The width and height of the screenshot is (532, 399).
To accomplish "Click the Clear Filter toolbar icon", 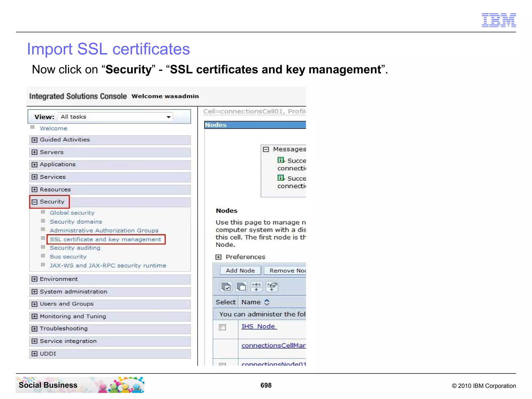I will [x=272, y=287].
